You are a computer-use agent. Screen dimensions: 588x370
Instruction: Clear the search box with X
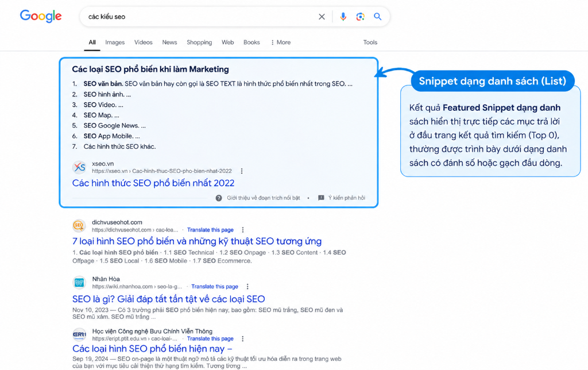[322, 17]
